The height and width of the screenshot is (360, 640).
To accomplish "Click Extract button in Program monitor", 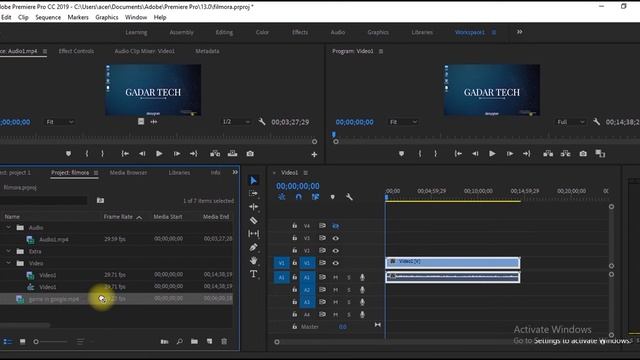I will (x=565, y=154).
